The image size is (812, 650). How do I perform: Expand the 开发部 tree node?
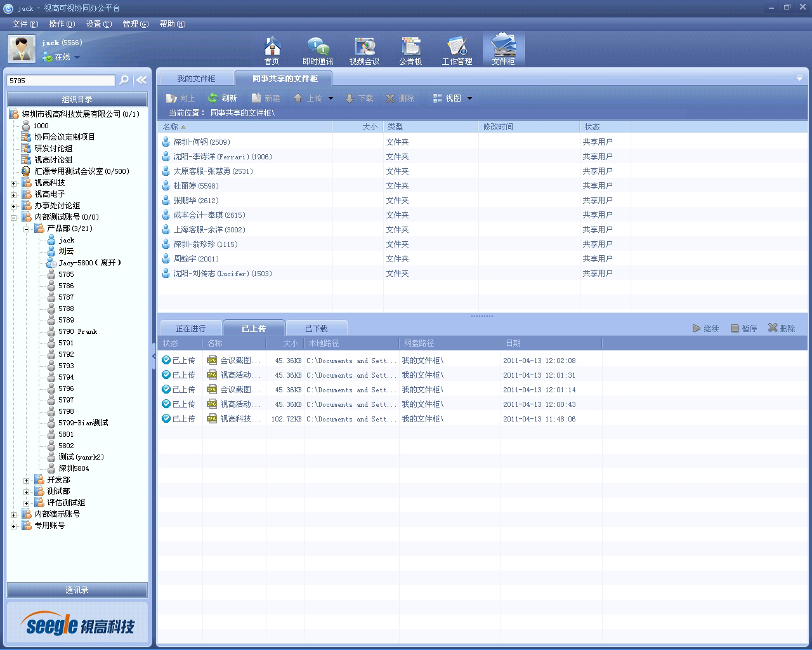point(27,481)
